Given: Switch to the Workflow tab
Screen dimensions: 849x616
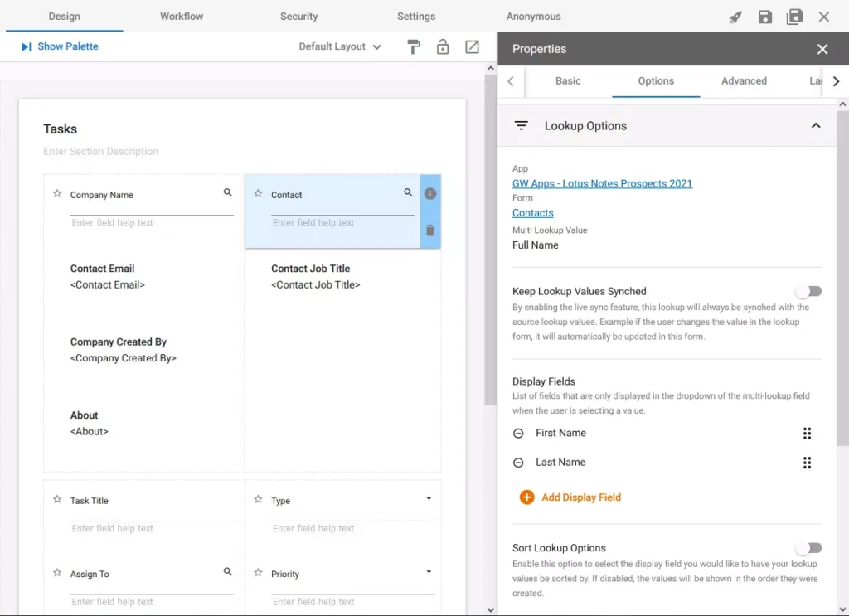Looking at the screenshot, I should [182, 17].
